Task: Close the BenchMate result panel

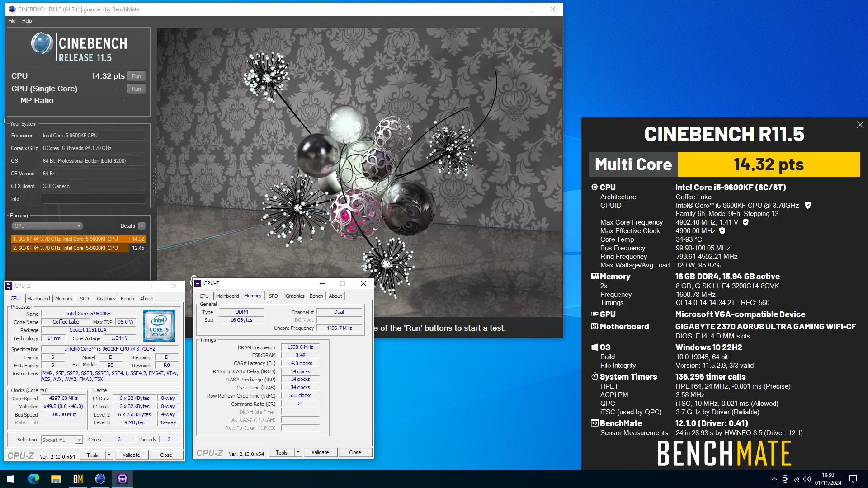Action: tap(860, 125)
